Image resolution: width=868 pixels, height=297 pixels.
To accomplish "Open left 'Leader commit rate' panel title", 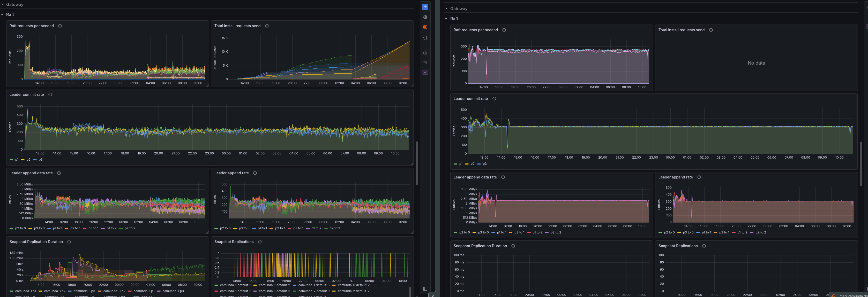I will pos(27,95).
